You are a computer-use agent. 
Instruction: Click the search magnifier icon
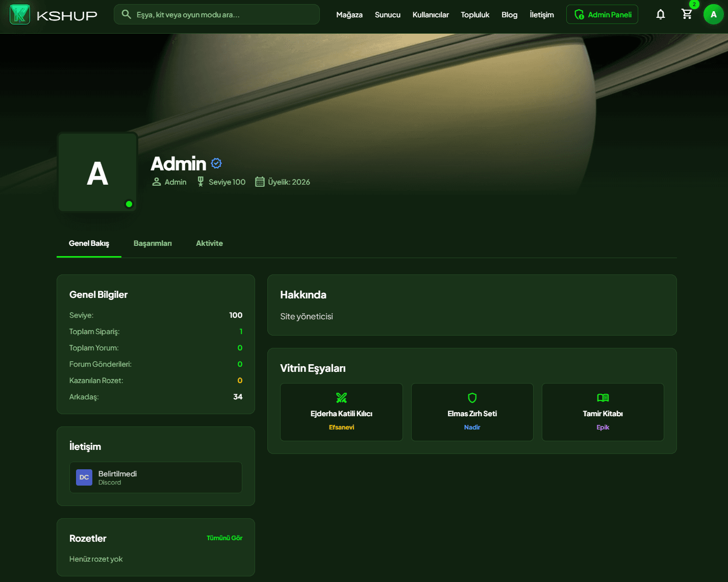coord(127,14)
